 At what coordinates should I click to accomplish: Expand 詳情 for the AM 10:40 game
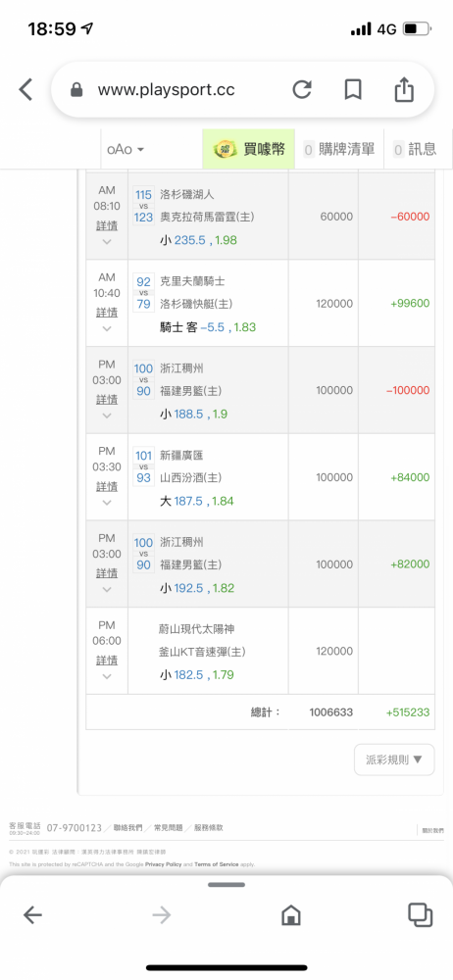(x=107, y=312)
